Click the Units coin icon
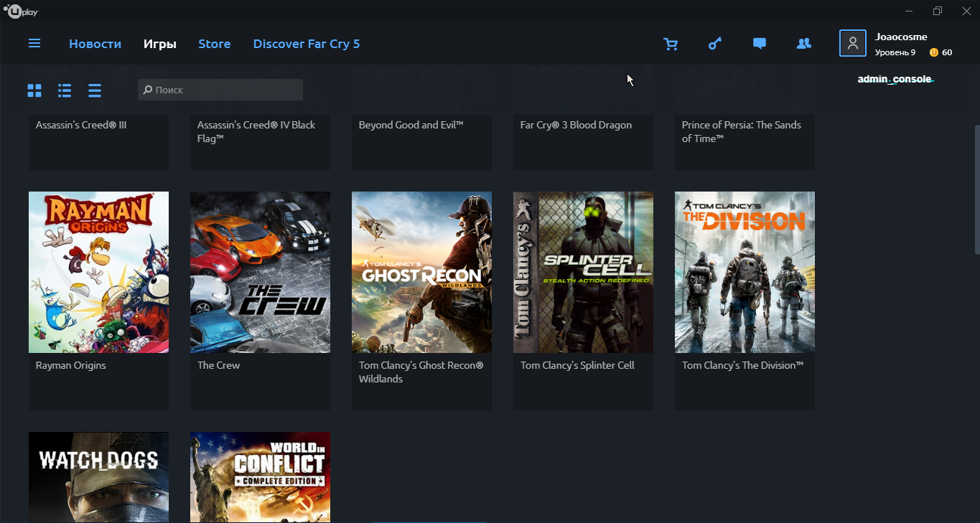 (x=933, y=52)
